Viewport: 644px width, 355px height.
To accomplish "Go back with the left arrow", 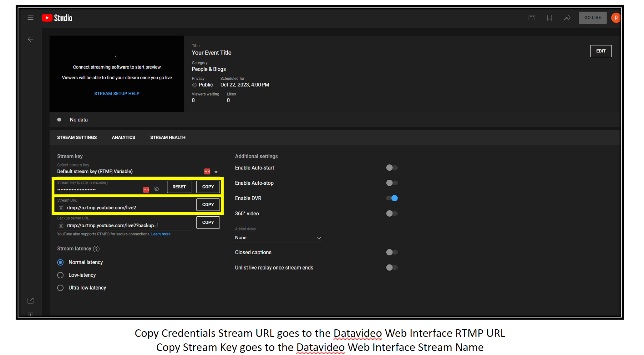I will tap(31, 39).
